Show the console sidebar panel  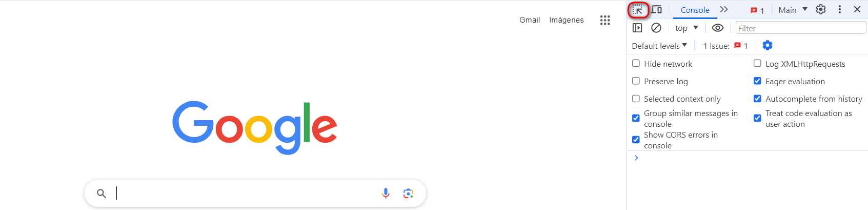[637, 28]
